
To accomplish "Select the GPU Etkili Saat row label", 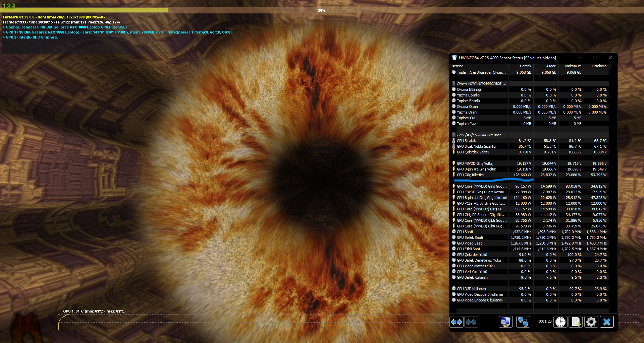I will 468,249.
